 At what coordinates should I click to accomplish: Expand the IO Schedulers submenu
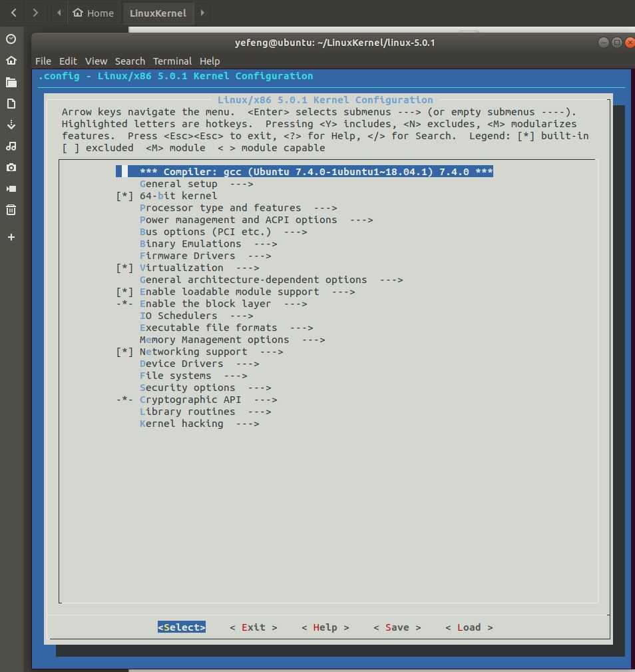pyautogui.click(x=196, y=316)
